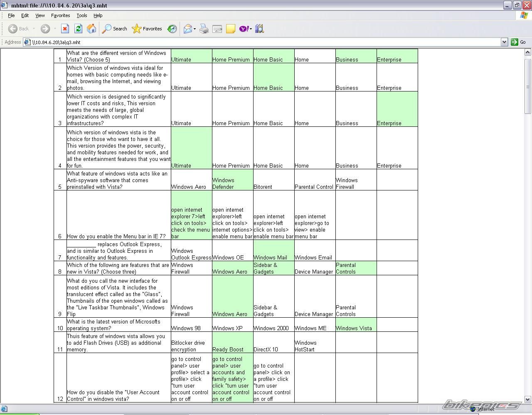Go to the Home page
The height and width of the screenshot is (415, 532).
pyautogui.click(x=91, y=29)
